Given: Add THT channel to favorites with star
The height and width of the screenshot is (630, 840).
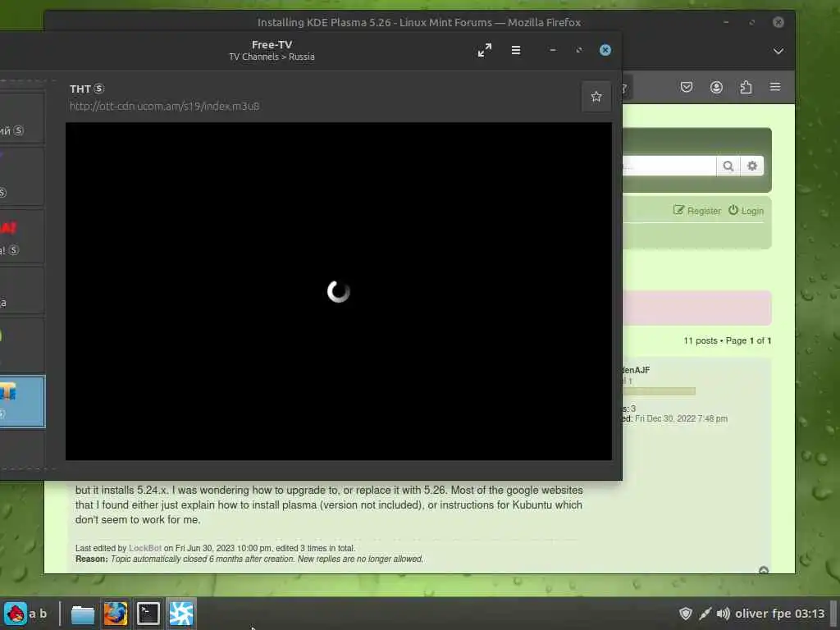Looking at the screenshot, I should (596, 97).
